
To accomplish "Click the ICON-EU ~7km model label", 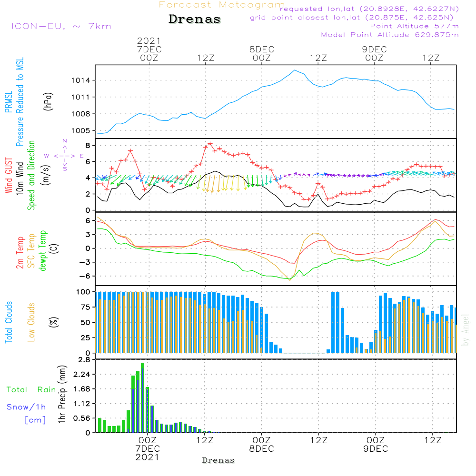I will 61,26.
